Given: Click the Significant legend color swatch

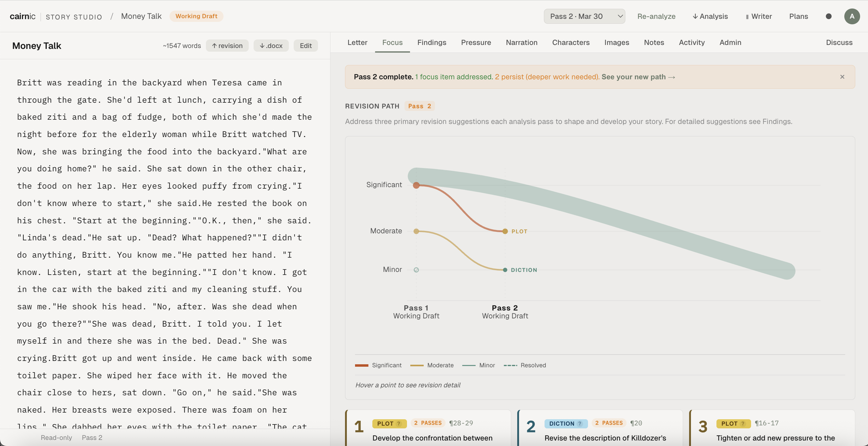Looking at the screenshot, I should [361, 365].
